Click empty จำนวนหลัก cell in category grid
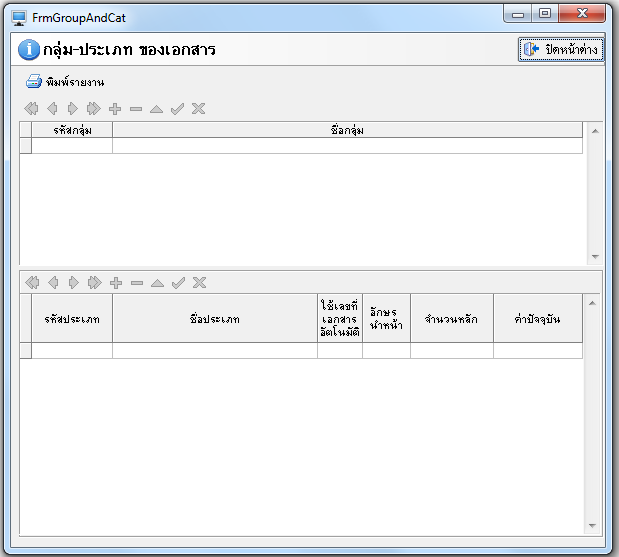This screenshot has height=557, width=619. 452,351
